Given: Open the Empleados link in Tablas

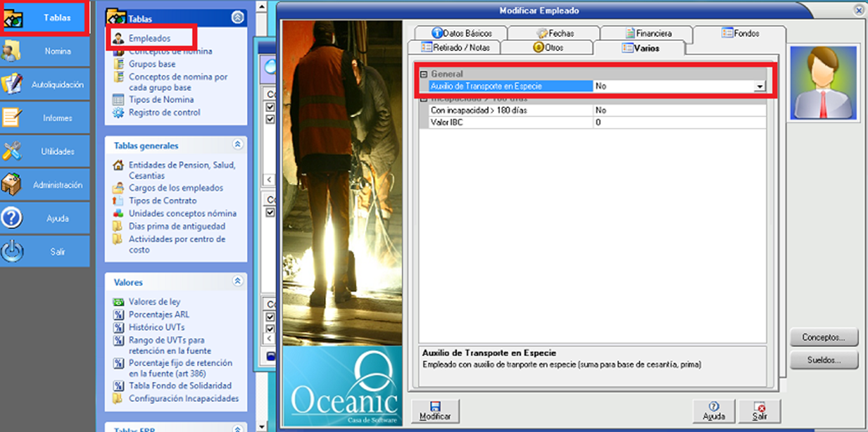Looking at the screenshot, I should click(x=150, y=38).
